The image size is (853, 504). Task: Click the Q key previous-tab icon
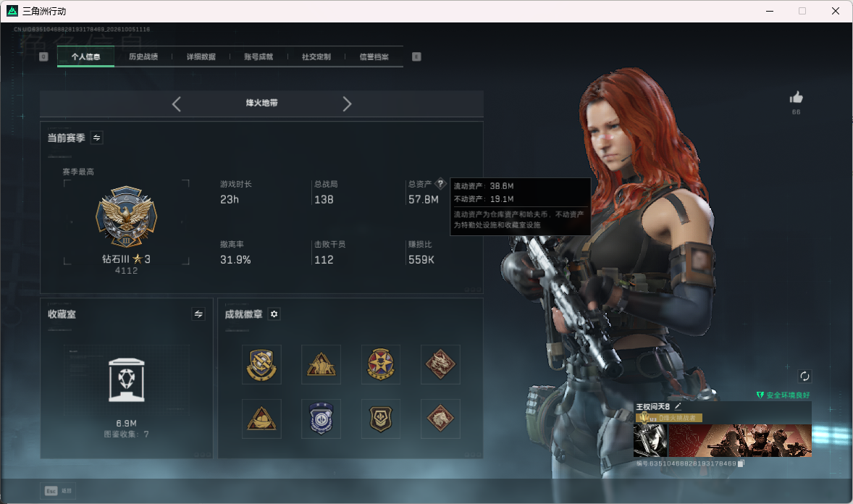tap(43, 56)
